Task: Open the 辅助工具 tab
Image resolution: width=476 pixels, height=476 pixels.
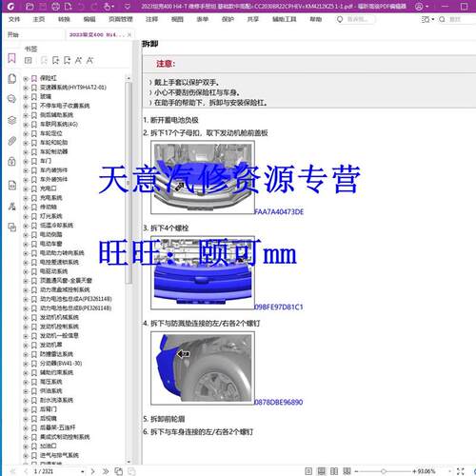Action: click(285, 19)
